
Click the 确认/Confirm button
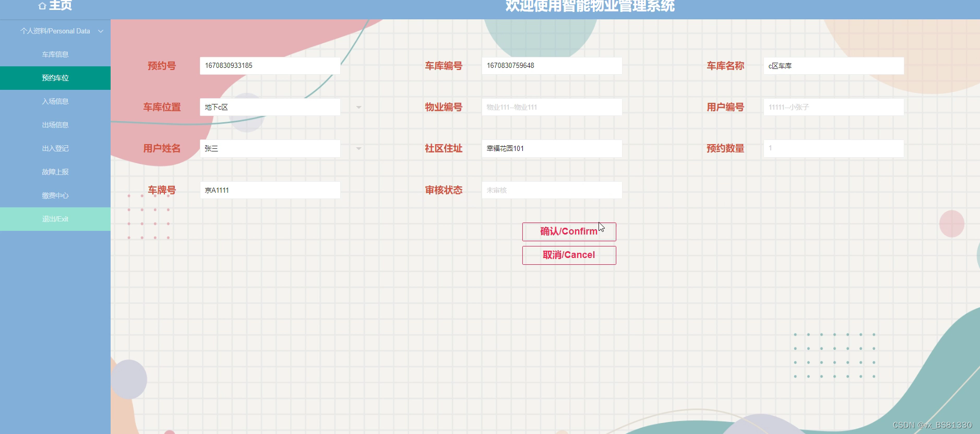[569, 232]
